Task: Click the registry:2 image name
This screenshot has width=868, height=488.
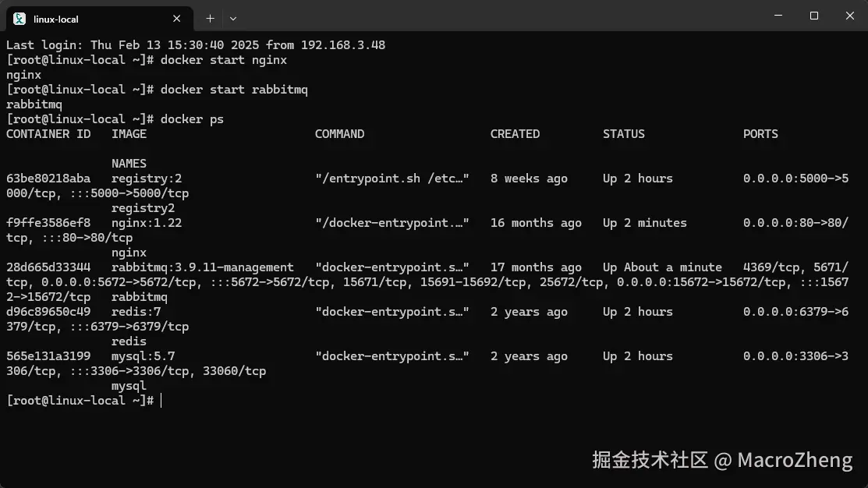Action: pos(147,179)
